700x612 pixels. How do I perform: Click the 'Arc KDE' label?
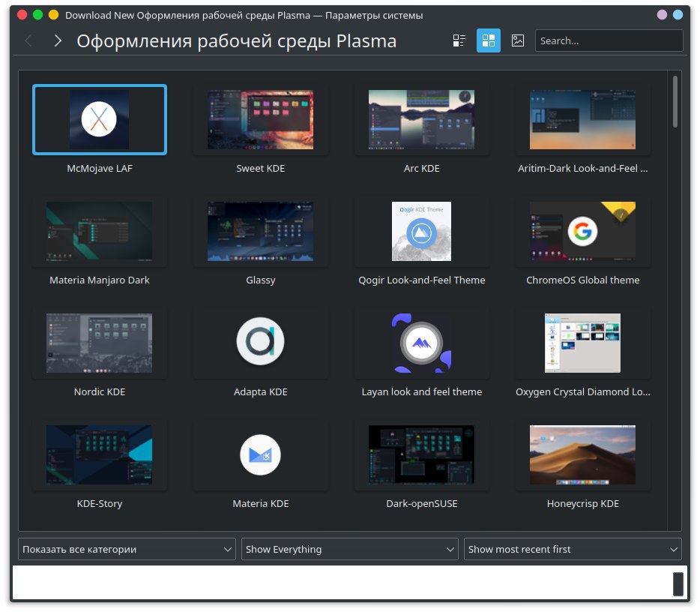422,169
